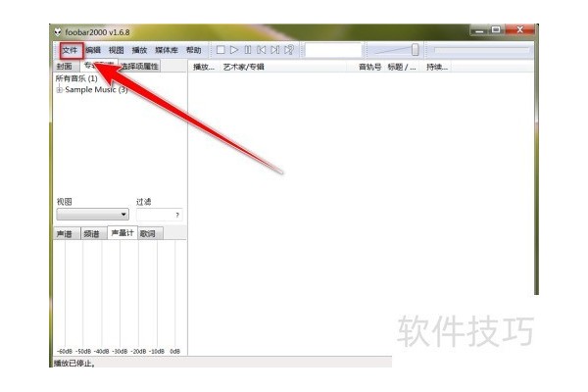Select 所有音乐 (1) in the tree
The height and width of the screenshot is (392, 588).
click(x=76, y=78)
